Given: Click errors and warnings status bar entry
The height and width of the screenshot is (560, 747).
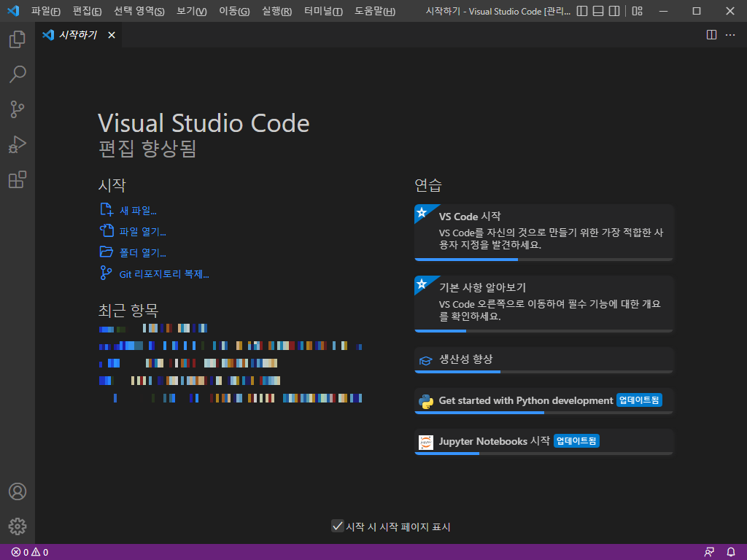Looking at the screenshot, I should 30,553.
